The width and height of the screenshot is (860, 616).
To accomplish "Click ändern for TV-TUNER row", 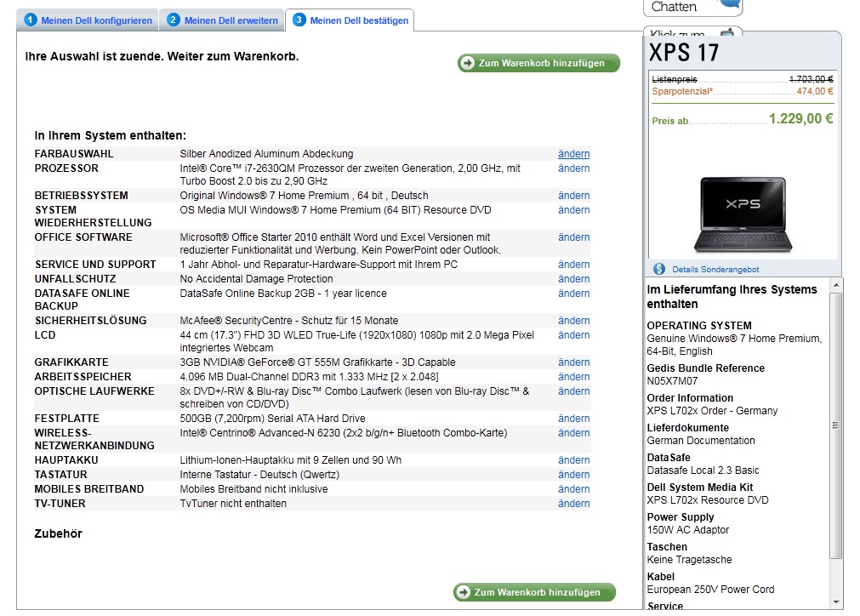I will coord(573,504).
